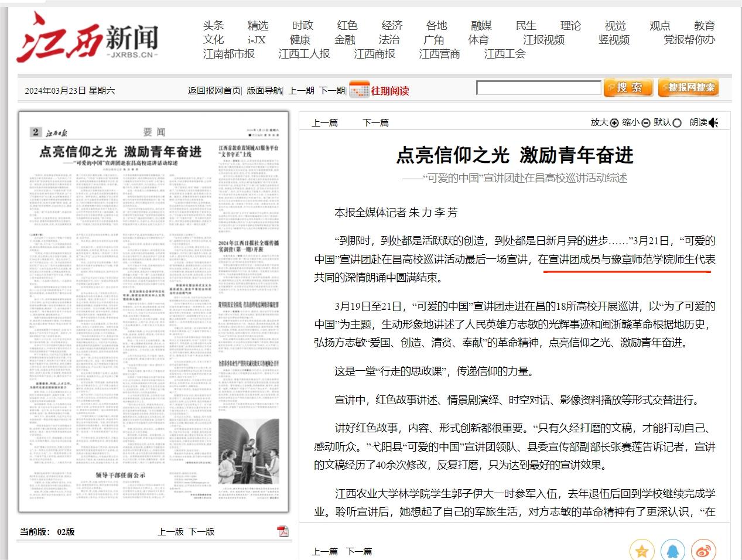The image size is (742, 560).
Task: Go to 下一期 next issue
Action: point(332,90)
